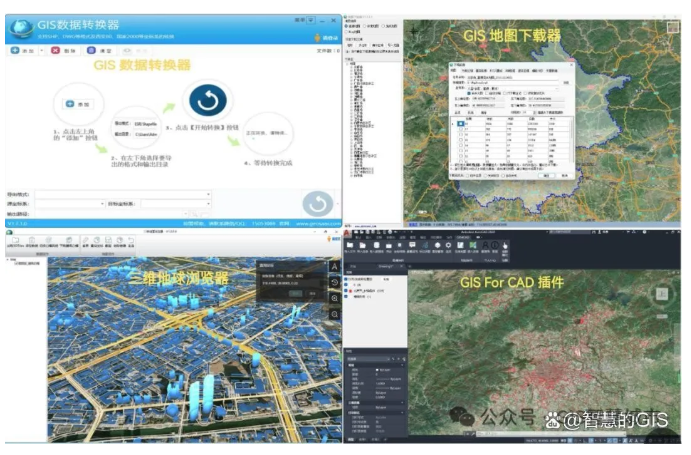The width and height of the screenshot is (691, 455).
Task: Click the round navigation control on CAD map
Action: click(x=660, y=295)
